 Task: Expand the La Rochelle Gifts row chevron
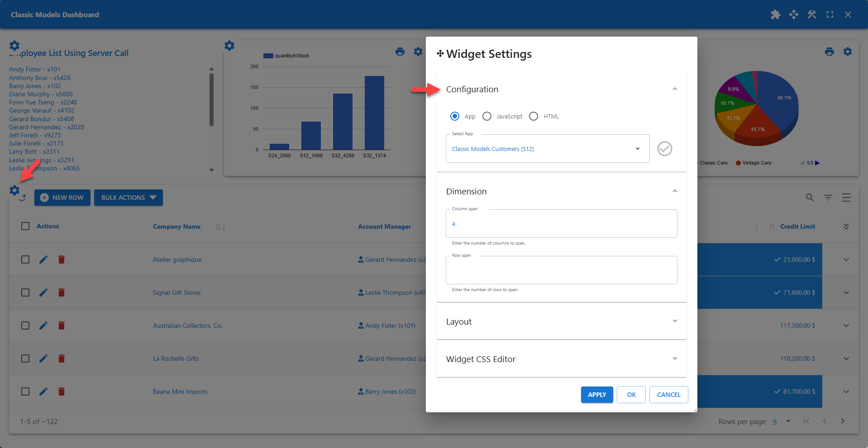pyautogui.click(x=845, y=358)
